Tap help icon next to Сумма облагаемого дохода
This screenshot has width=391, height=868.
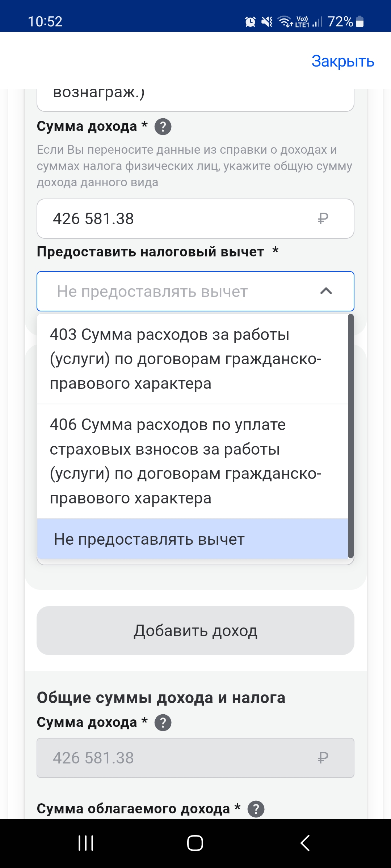point(256,809)
